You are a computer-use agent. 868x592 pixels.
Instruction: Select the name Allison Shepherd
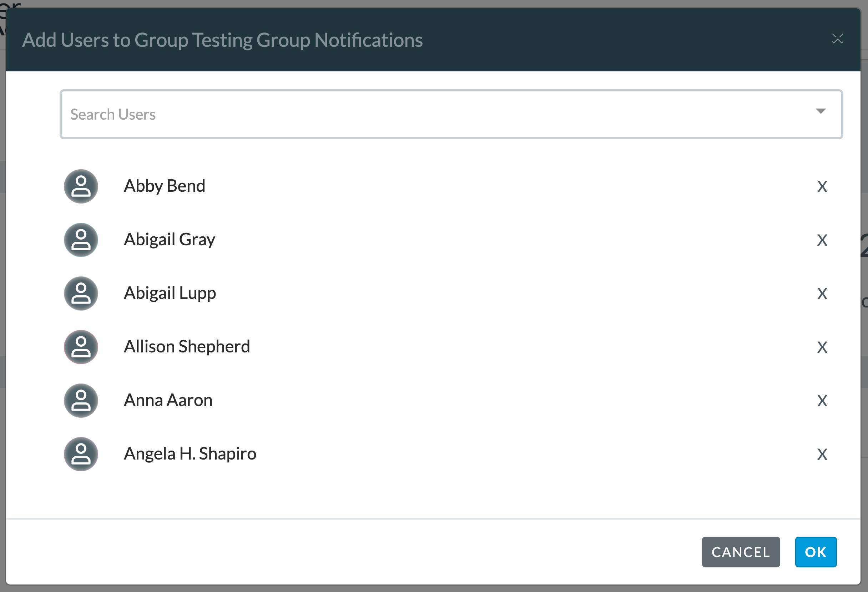pyautogui.click(x=187, y=346)
